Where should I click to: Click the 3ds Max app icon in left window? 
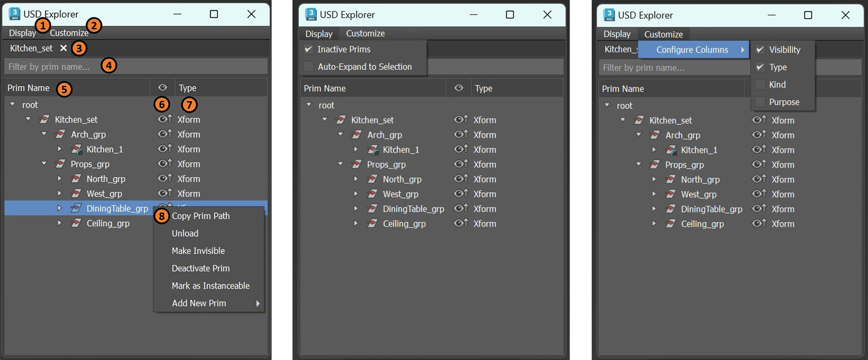[x=15, y=14]
